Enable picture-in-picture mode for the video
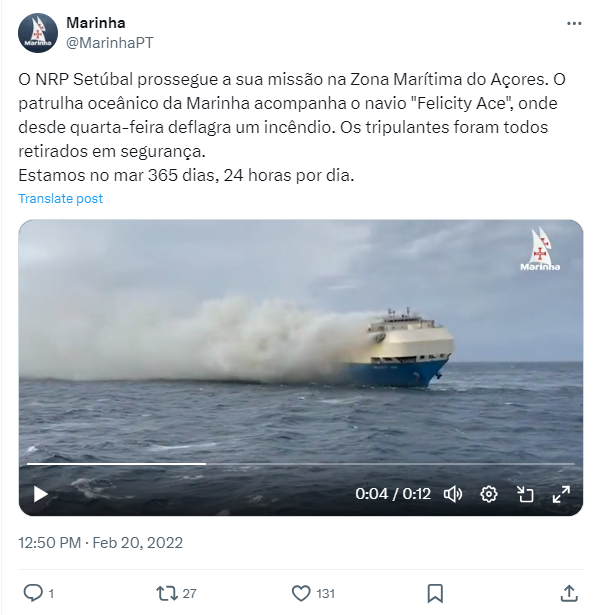The width and height of the screenshot is (597, 615). coord(525,494)
